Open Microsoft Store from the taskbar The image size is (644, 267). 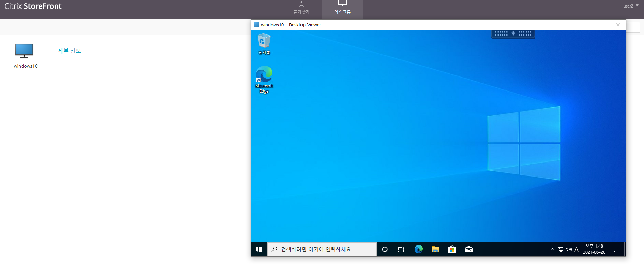click(x=452, y=249)
